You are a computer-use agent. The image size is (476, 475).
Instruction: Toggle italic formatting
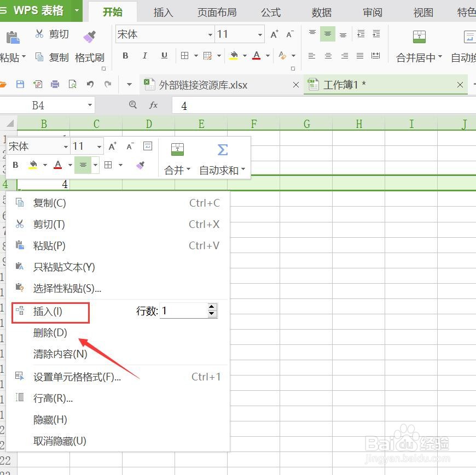144,55
